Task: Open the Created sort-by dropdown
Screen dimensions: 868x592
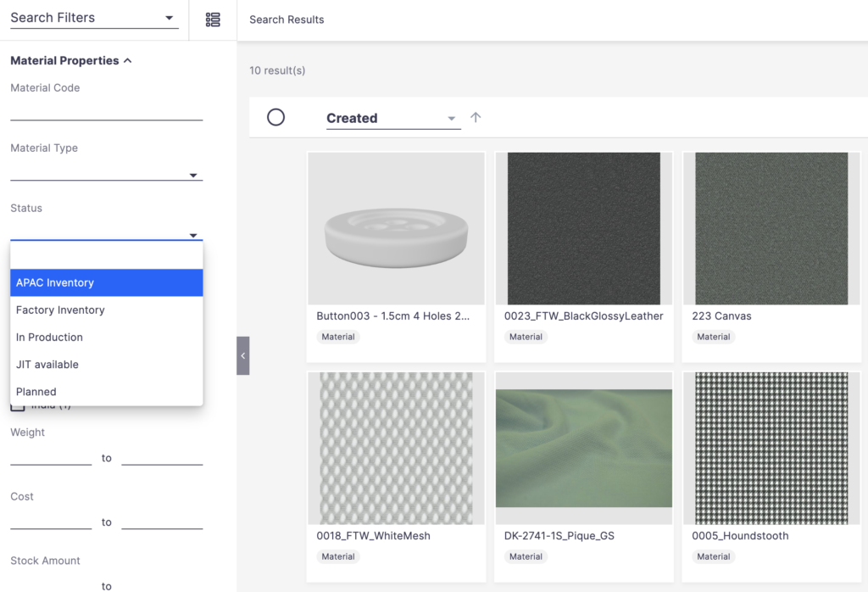Action: (392, 119)
